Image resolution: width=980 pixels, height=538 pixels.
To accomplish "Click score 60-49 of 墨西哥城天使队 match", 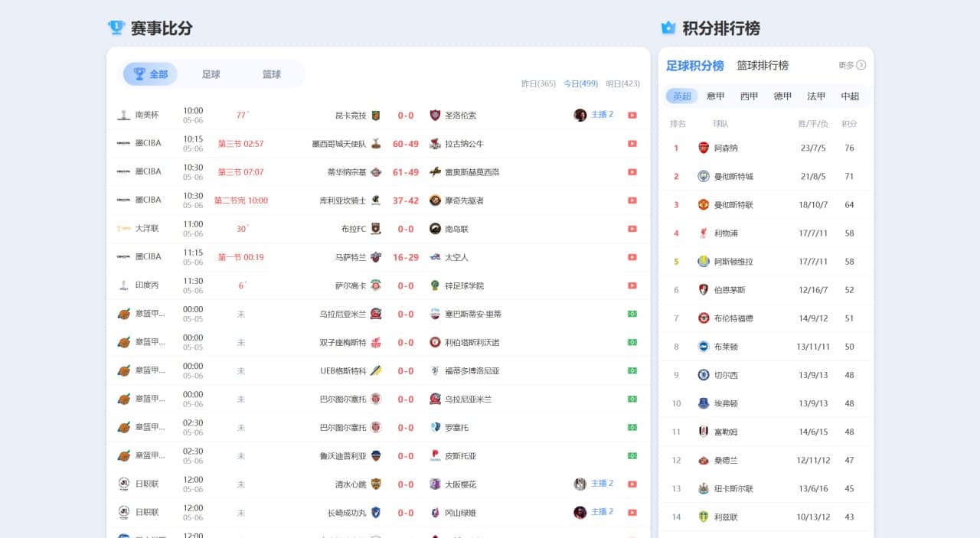I will click(406, 144).
